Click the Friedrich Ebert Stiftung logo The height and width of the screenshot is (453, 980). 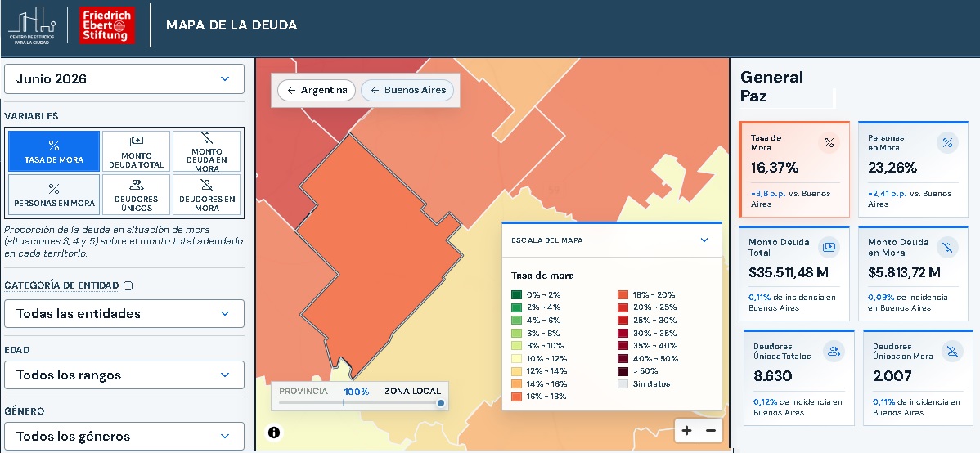[107, 25]
